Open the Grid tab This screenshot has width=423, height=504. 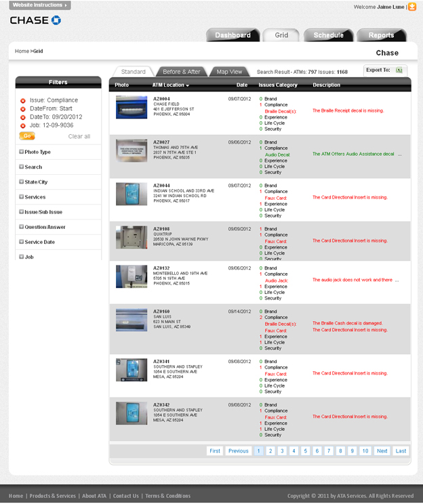click(281, 35)
